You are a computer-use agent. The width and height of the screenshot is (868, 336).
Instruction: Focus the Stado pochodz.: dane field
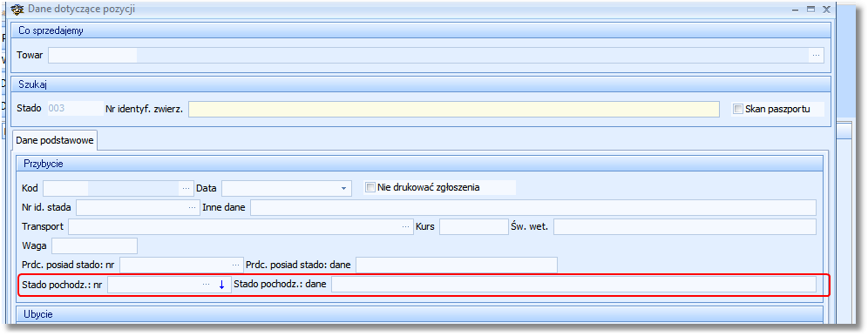click(x=573, y=285)
